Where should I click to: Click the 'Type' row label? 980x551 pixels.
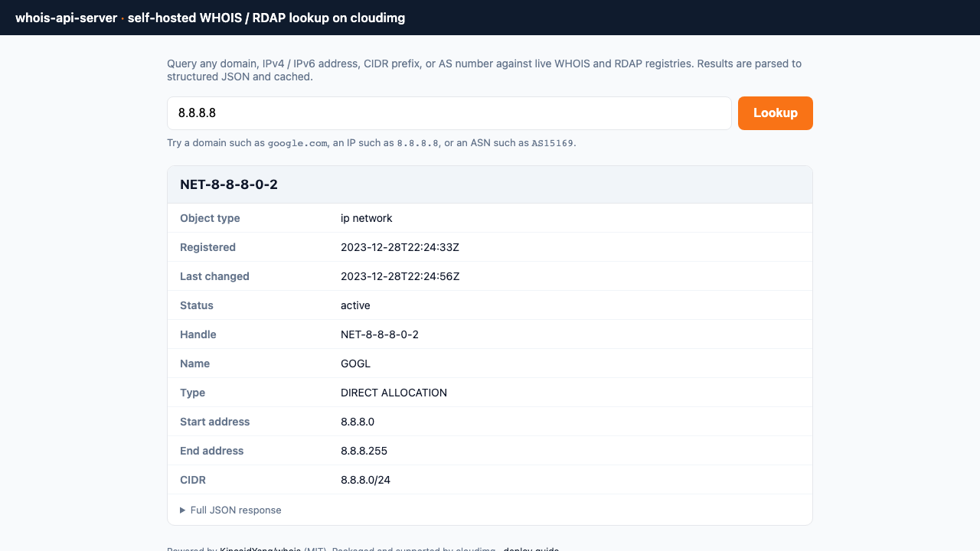[192, 393]
